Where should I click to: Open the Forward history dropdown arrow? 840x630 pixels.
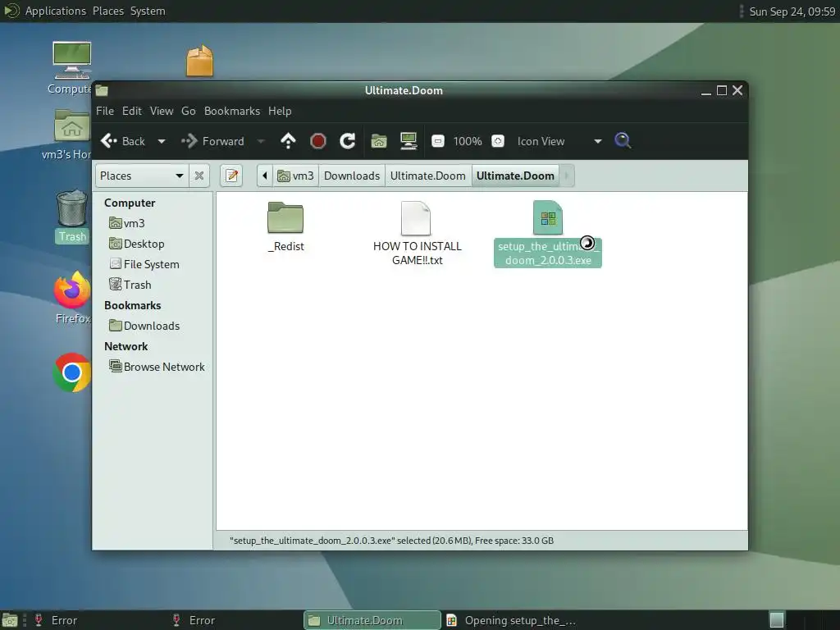click(x=261, y=141)
